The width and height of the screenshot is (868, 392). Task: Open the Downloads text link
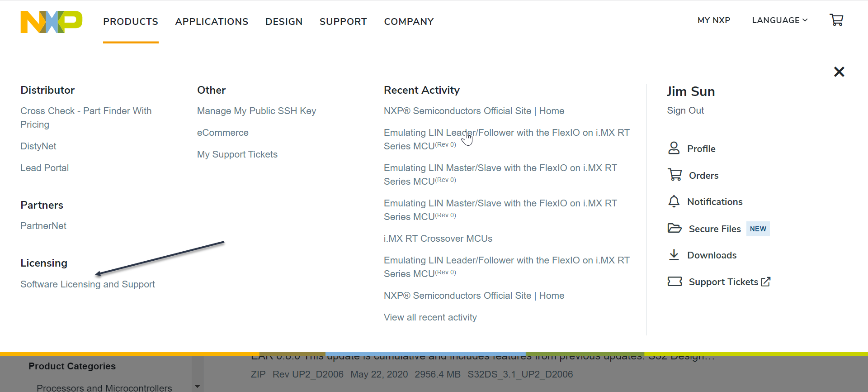click(712, 255)
